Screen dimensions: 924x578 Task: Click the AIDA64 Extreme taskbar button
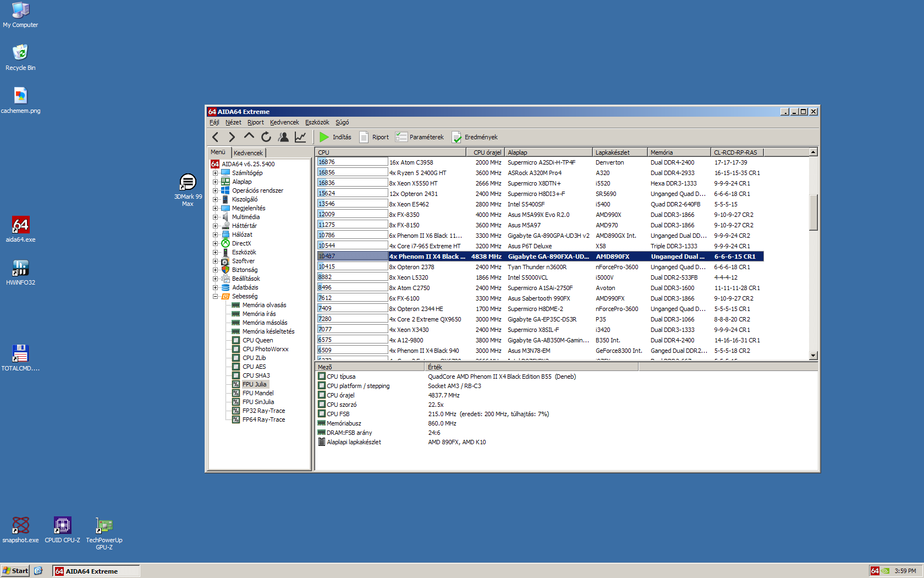tap(96, 571)
